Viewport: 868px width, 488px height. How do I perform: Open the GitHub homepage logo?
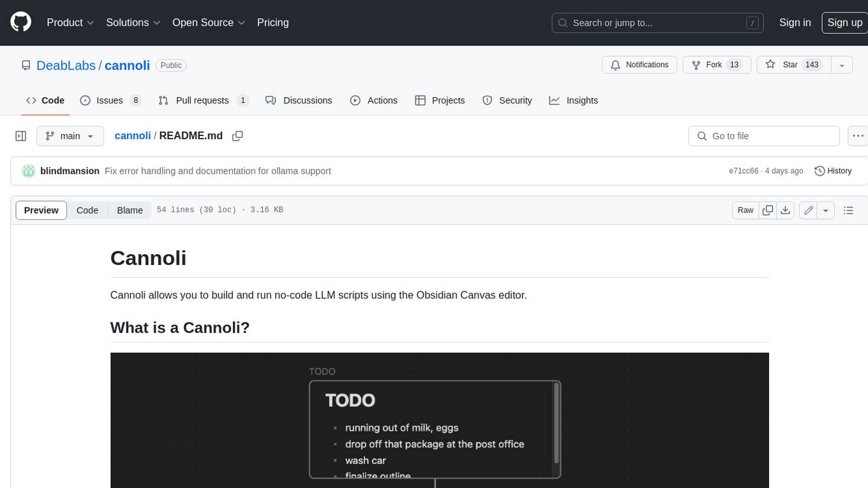[x=20, y=22]
